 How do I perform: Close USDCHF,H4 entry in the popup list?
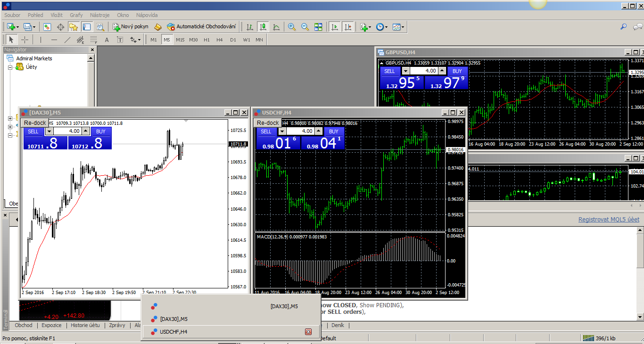308,332
